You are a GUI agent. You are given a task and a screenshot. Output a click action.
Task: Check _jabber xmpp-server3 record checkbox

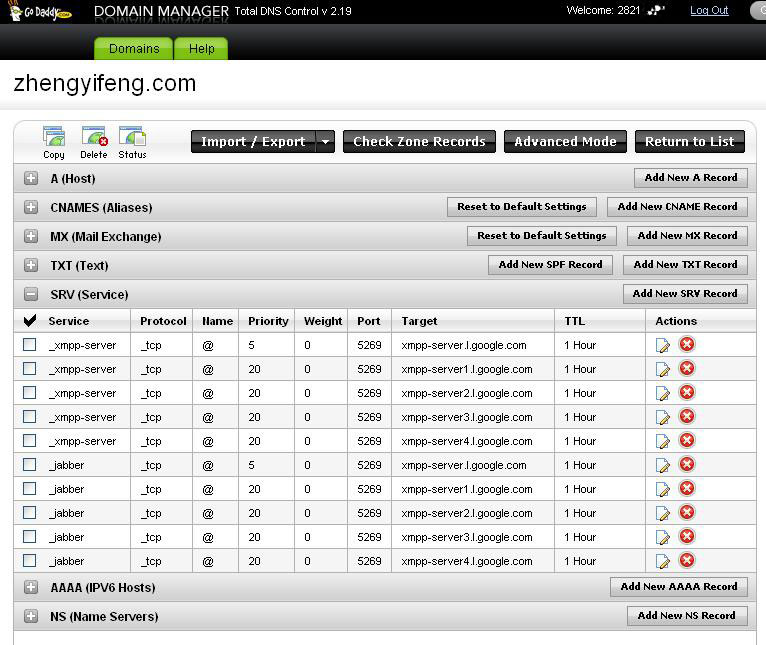point(30,537)
